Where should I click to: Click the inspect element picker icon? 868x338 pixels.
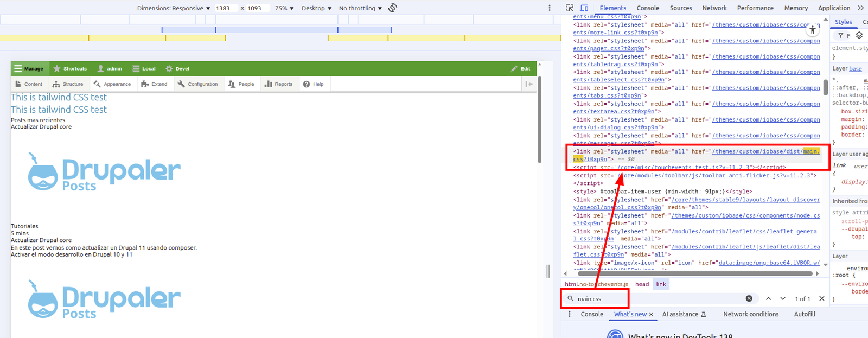coord(570,8)
